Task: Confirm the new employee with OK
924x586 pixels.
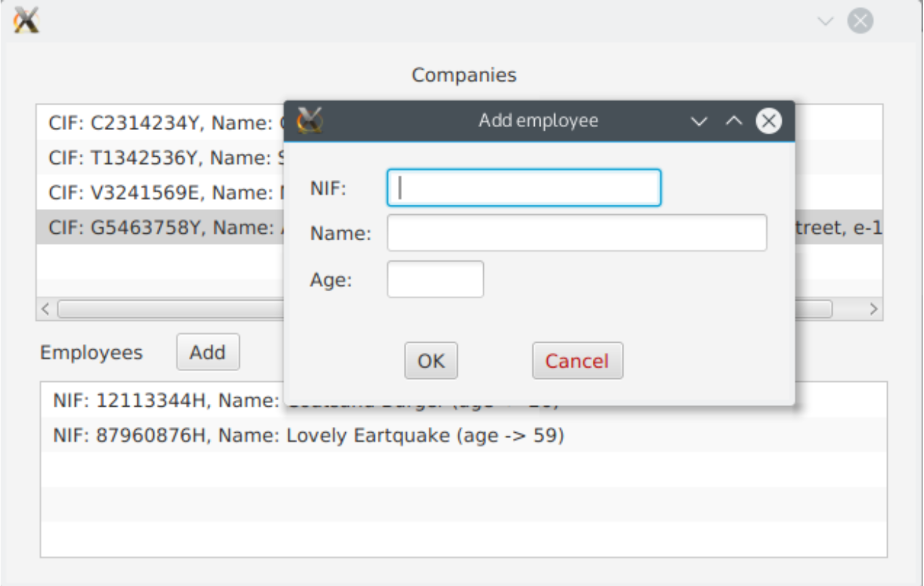Action: (431, 361)
